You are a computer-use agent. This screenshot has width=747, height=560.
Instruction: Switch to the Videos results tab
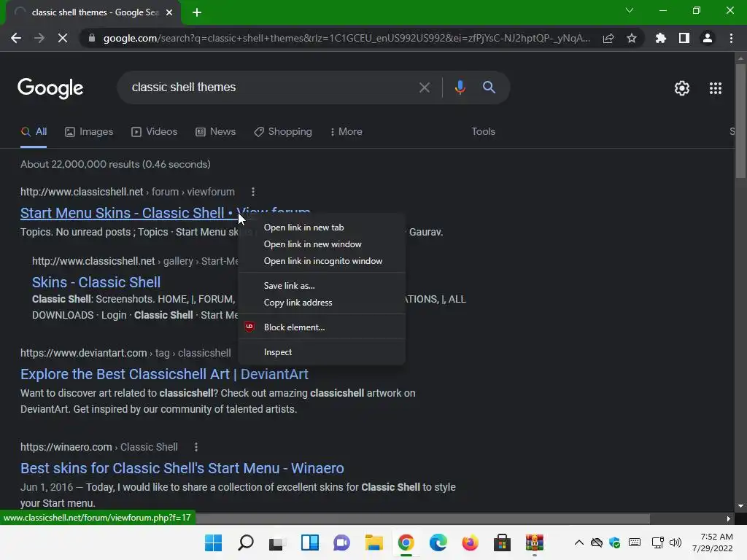coord(155,132)
